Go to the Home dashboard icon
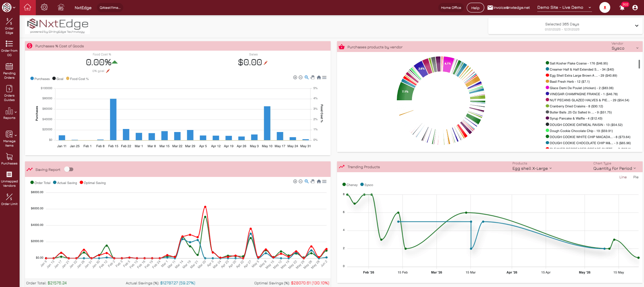The height and width of the screenshot is (287, 644). [28, 7]
